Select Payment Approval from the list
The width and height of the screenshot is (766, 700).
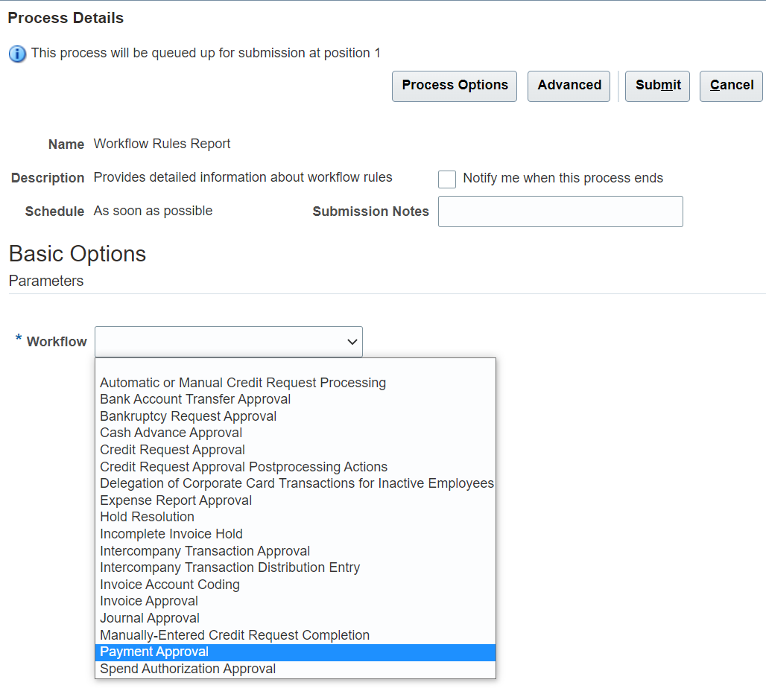(154, 652)
